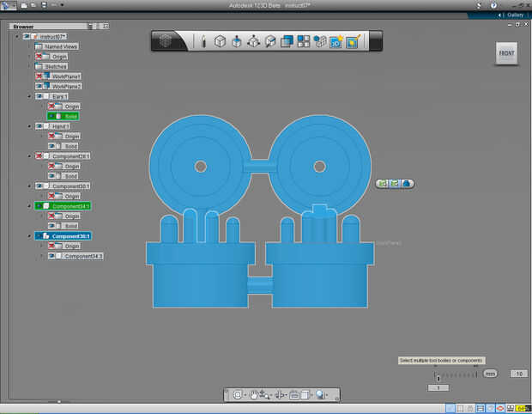532x414 pixels.
Task: Open the Measure/Inspect cube tool icon
Action: pyautogui.click(x=270, y=41)
